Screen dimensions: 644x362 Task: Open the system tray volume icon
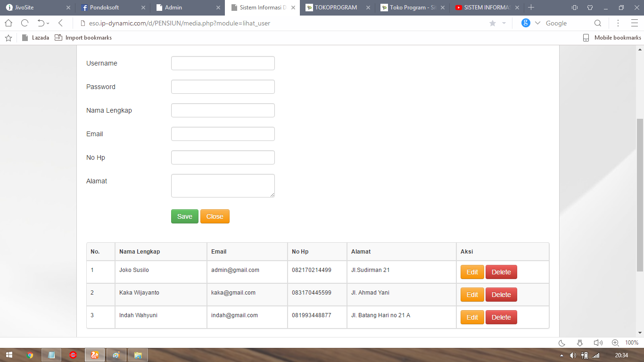tap(573, 355)
